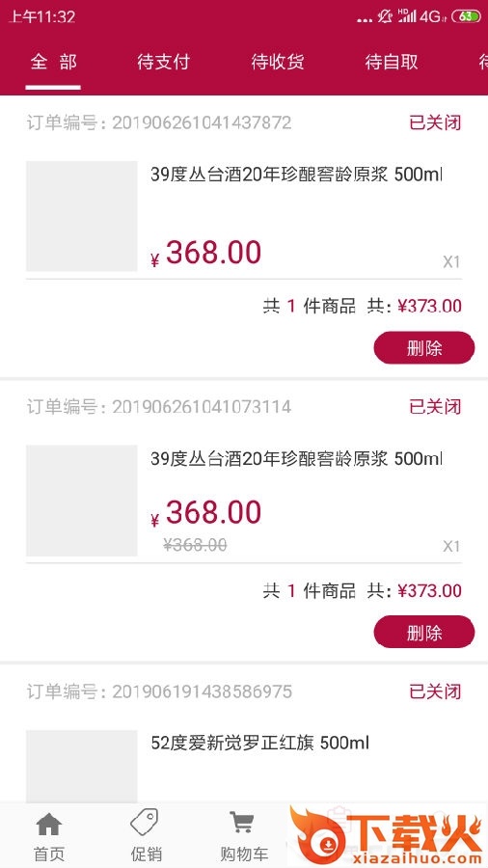Image resolution: width=488 pixels, height=868 pixels.
Task: Tap the strikethrough ¥368.00 original price
Action: tap(195, 545)
